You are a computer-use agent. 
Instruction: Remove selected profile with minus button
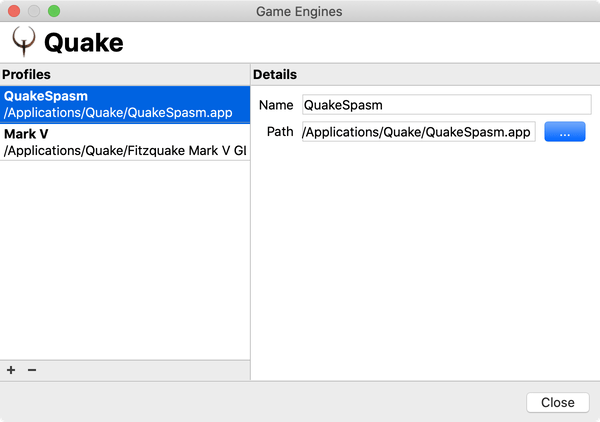click(32, 370)
